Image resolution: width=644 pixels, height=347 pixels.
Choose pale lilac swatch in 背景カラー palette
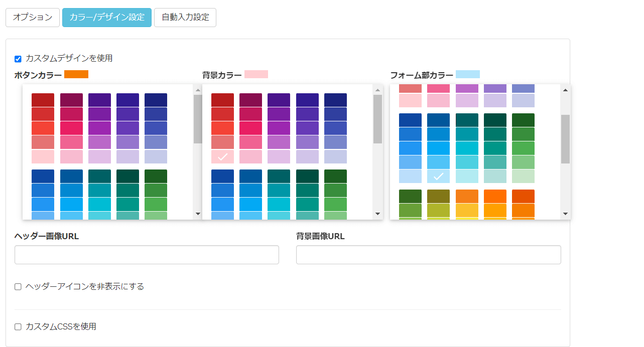click(279, 156)
